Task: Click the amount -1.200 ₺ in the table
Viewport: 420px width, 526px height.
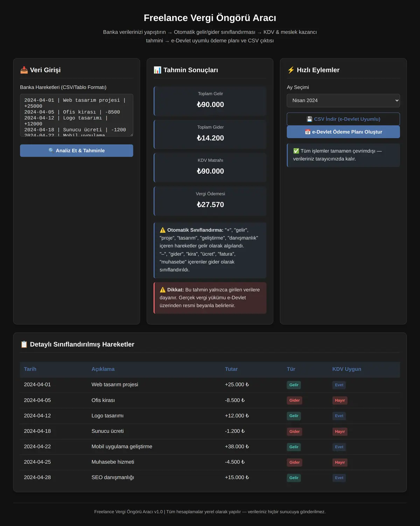Action: 235,431
